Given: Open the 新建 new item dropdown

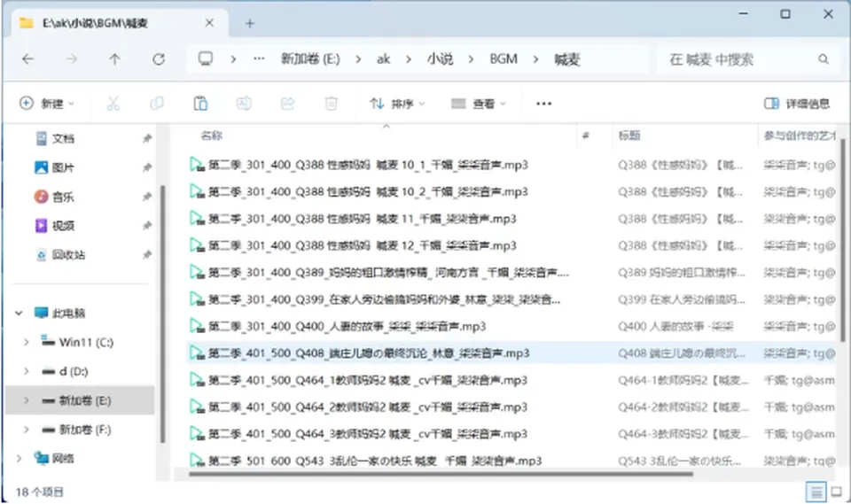Looking at the screenshot, I should point(47,103).
